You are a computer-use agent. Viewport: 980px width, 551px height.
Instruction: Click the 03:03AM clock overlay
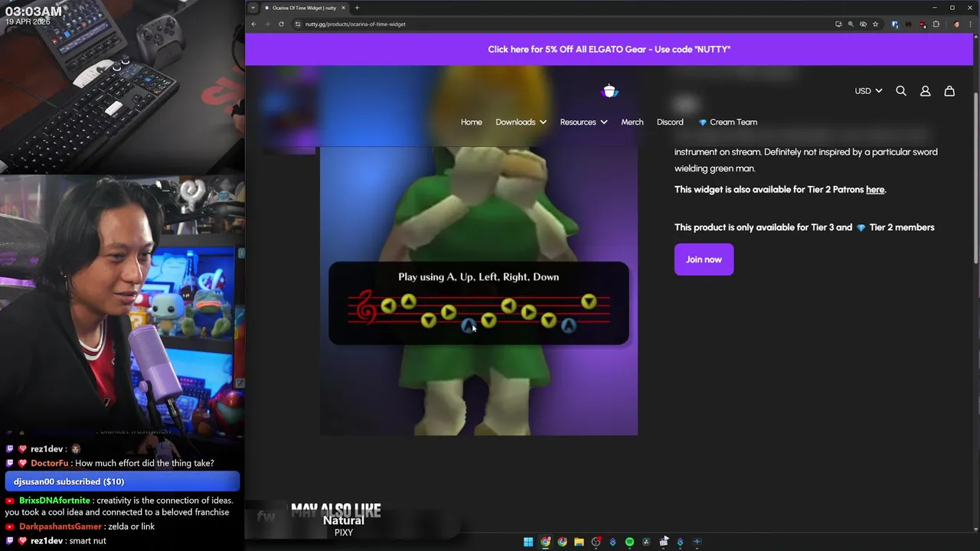pyautogui.click(x=34, y=11)
